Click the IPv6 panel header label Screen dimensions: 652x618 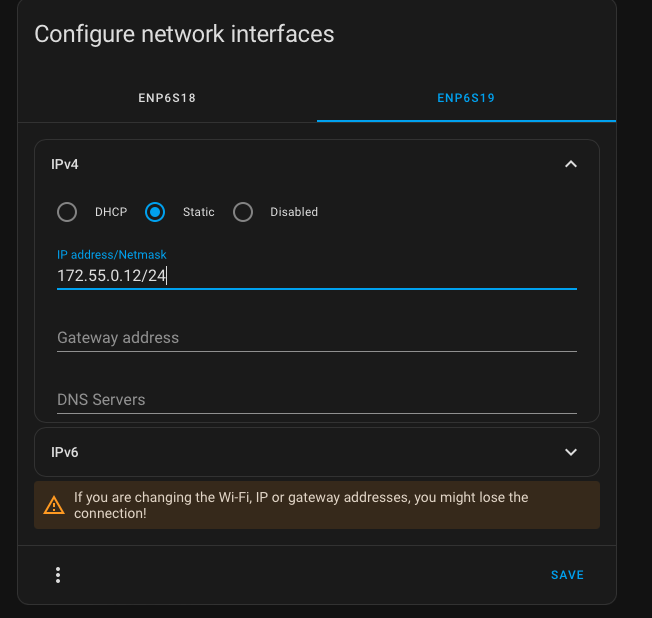pyautogui.click(x=65, y=452)
